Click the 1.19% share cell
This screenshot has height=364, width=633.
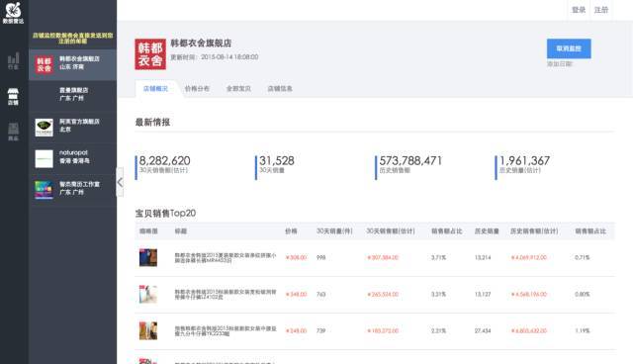583,331
